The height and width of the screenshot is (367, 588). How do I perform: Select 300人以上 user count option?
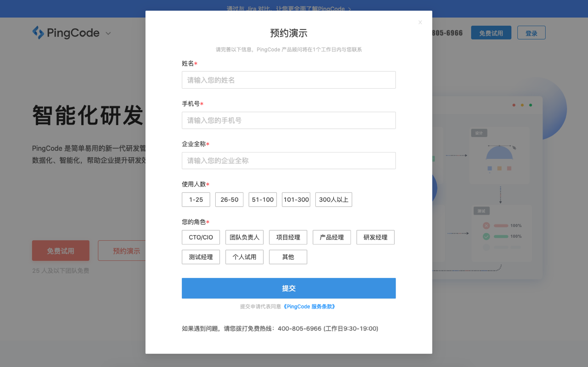coord(334,199)
